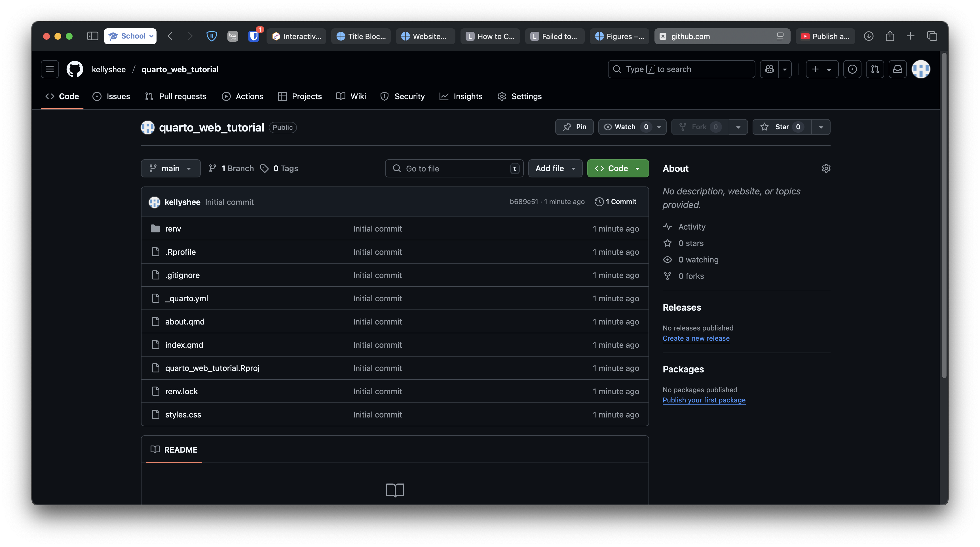Open the .gitignore file
The image size is (980, 547).
point(182,275)
